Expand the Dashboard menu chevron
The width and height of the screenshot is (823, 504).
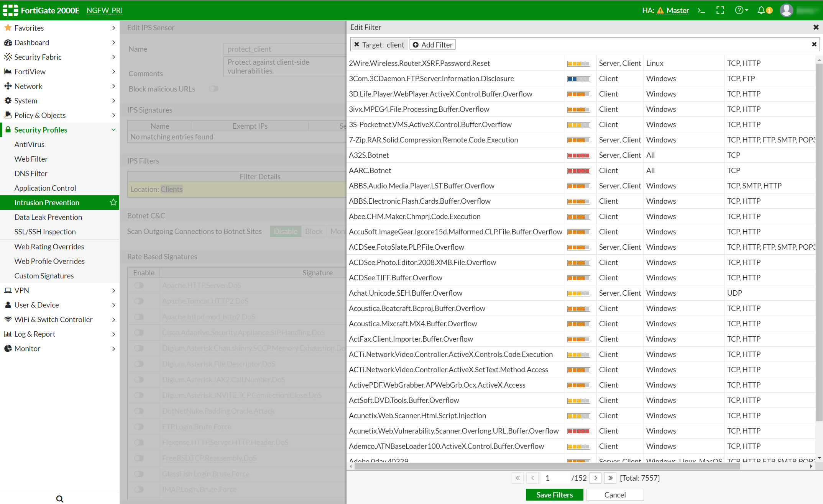tap(113, 42)
